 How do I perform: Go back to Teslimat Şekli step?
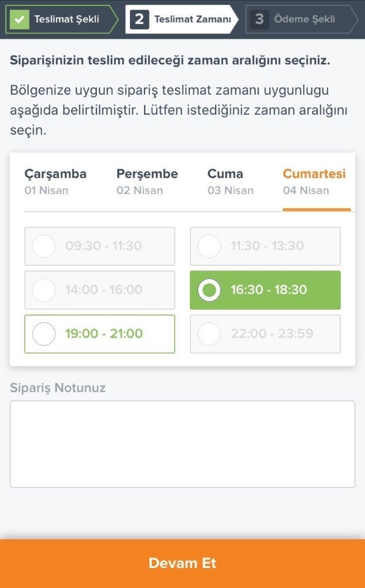[66, 19]
